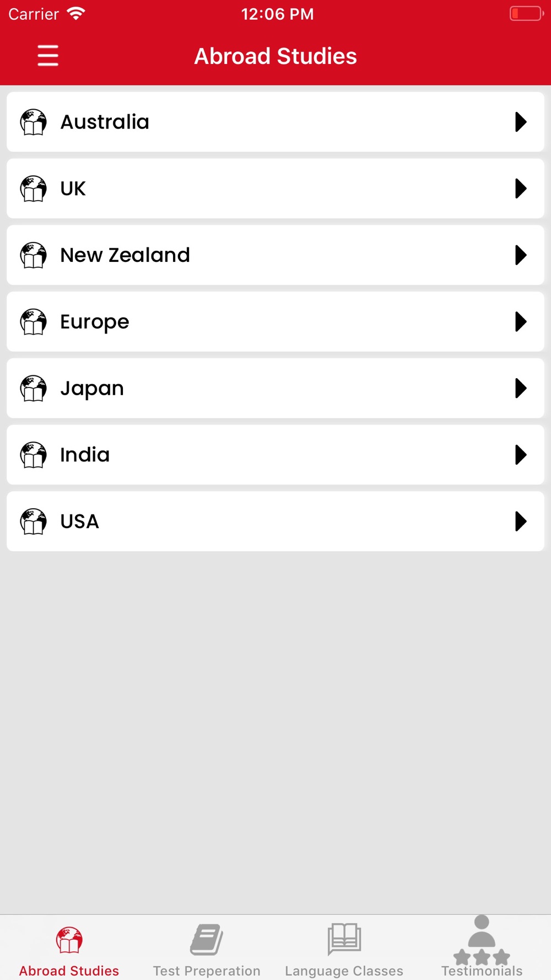Tap the Language Classes open-book icon
This screenshot has width=551, height=980.
[x=344, y=939]
